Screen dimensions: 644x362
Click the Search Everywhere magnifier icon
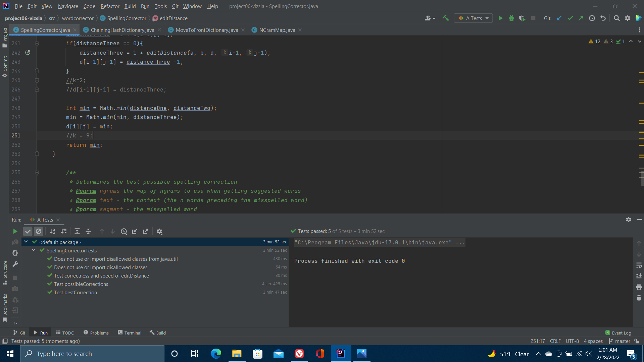(616, 18)
